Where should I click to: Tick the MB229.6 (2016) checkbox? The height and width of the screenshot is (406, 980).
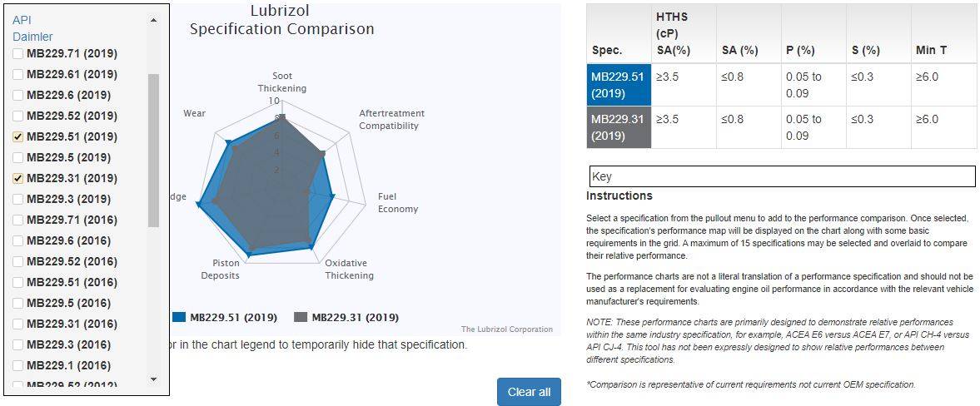18,240
